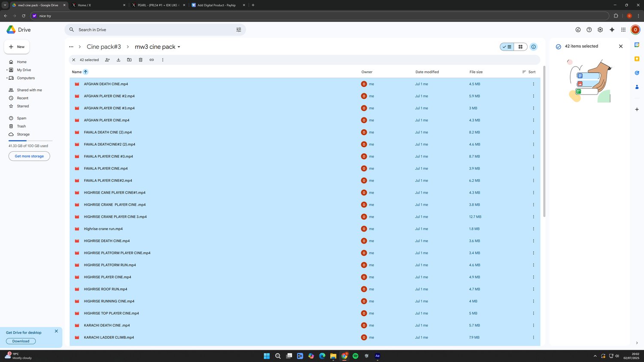Open Starred items
The image size is (644, 362).
click(x=23, y=106)
